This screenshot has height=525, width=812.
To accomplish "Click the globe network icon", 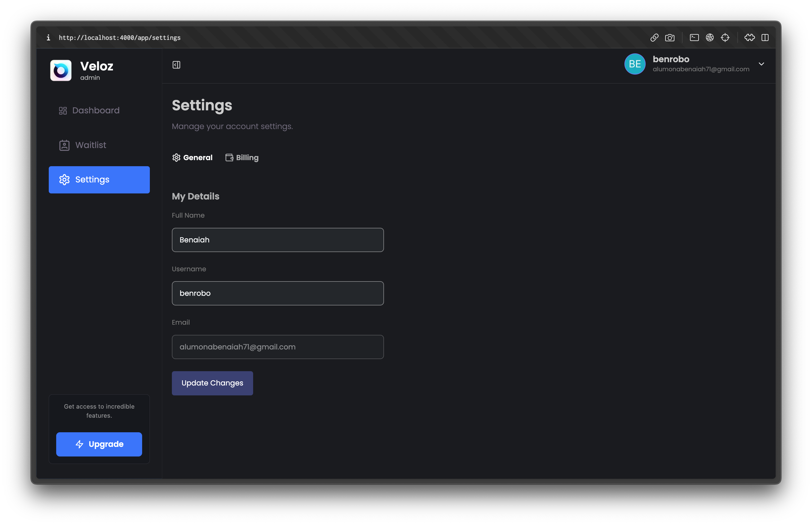I will tap(710, 37).
